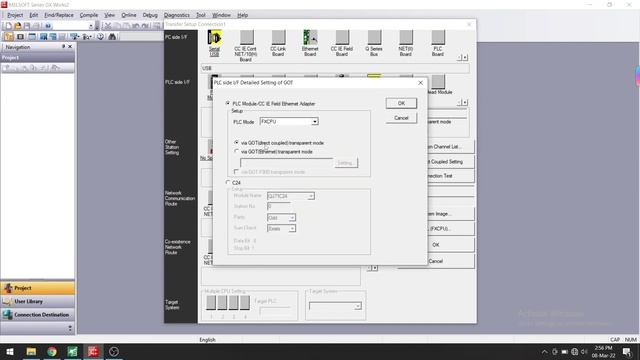Click the volume icon in system tray
This screenshot has height=360, width=640.
click(x=584, y=351)
